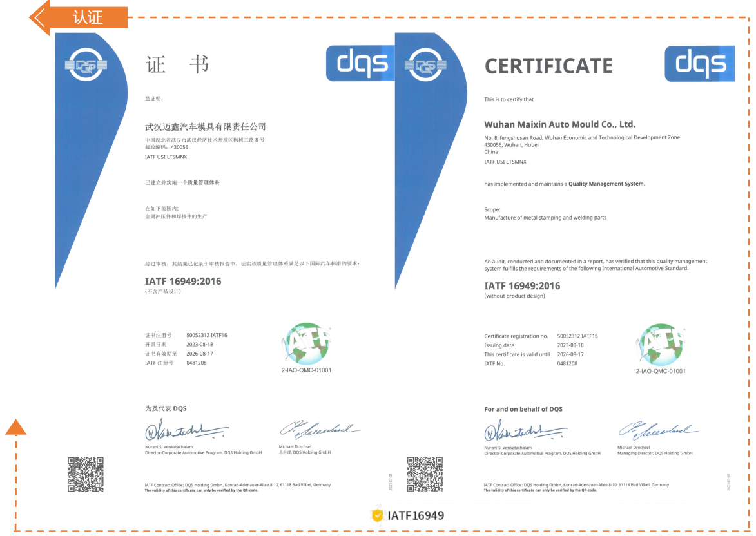Click bold "IATF 16949:2016" on English certificate
Image resolution: width=756 pixels, height=536 pixels.
522,285
